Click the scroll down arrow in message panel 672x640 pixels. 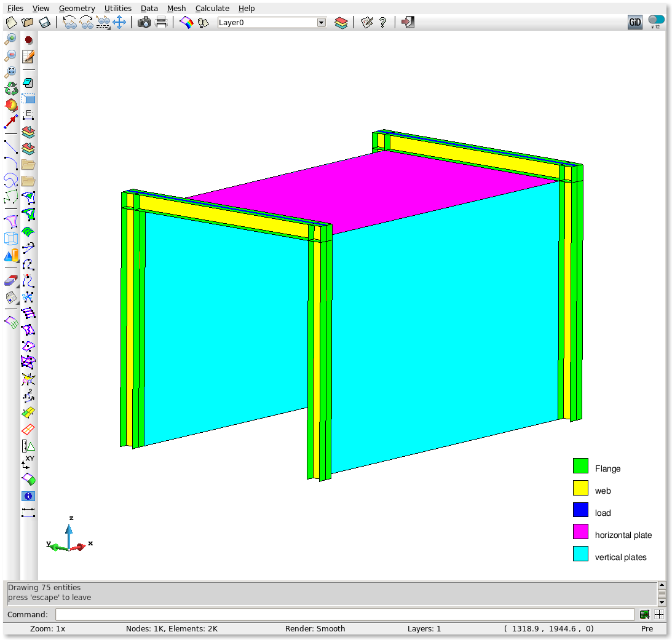(662, 602)
